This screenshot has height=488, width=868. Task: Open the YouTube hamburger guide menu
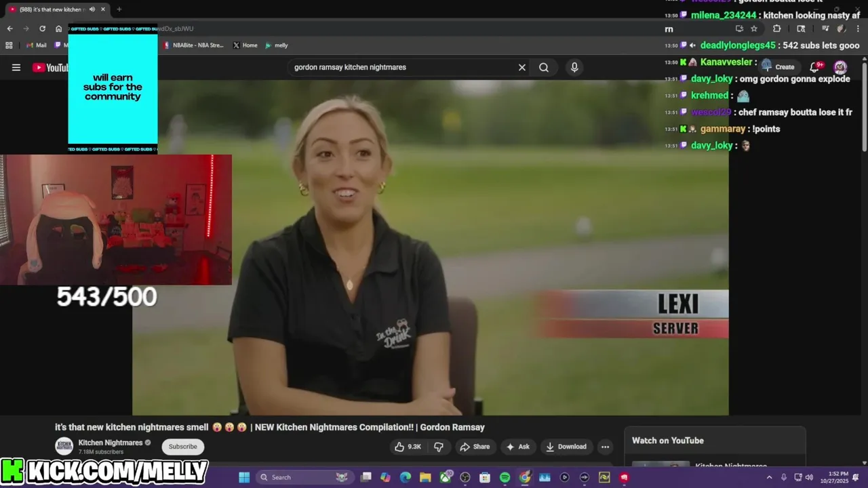coord(16,67)
